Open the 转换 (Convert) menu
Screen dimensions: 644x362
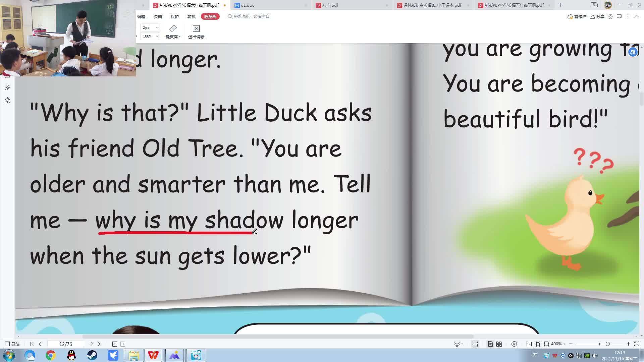pos(191,16)
